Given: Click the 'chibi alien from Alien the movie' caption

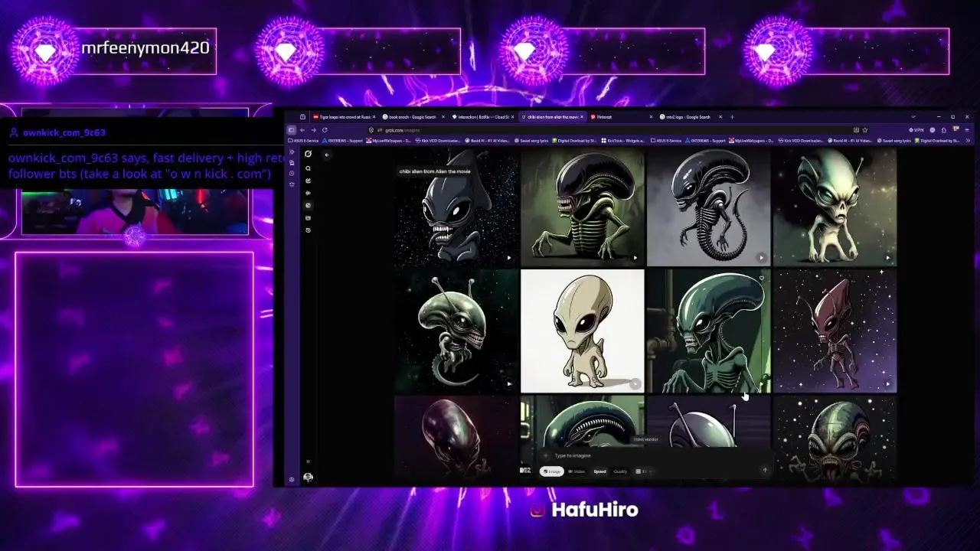Looking at the screenshot, I should 435,171.
